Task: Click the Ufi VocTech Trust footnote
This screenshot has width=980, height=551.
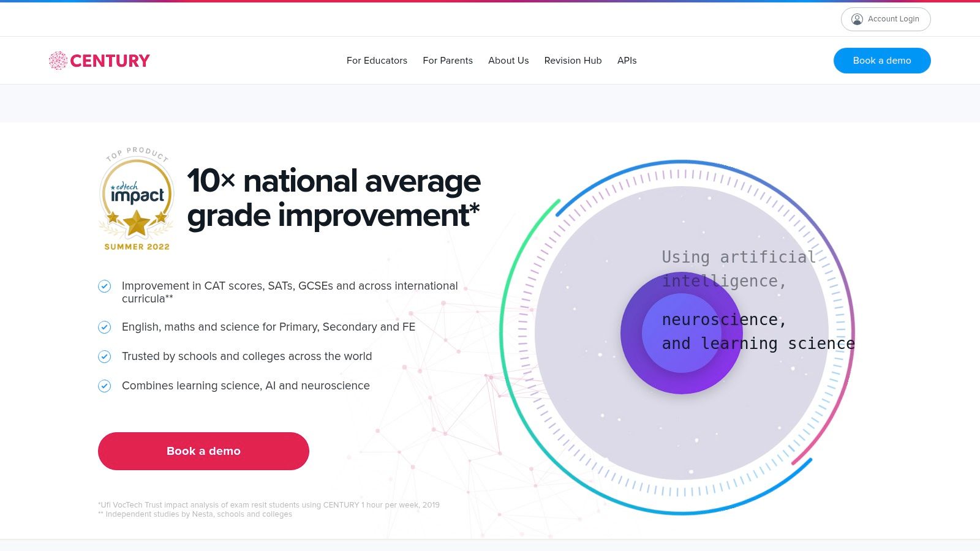Action: click(269, 505)
